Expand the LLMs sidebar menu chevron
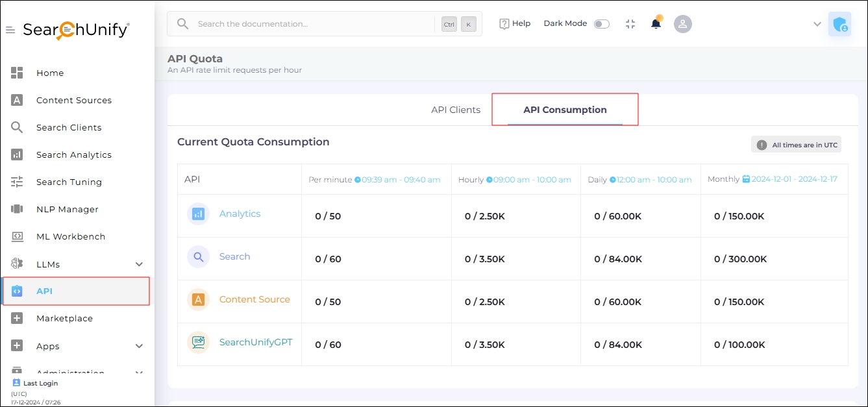The height and width of the screenshot is (407, 868). 139,264
